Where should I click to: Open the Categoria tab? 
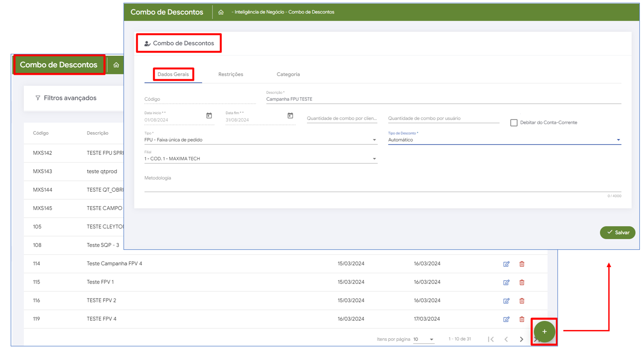tap(288, 75)
